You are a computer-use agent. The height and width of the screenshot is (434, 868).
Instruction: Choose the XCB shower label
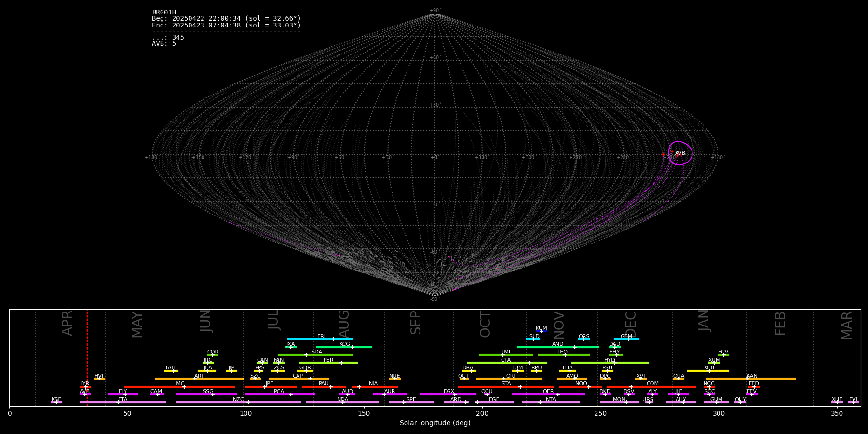coord(709,368)
